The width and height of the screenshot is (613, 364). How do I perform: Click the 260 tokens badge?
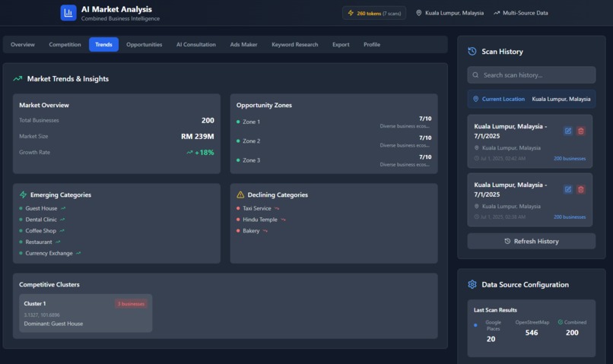[x=374, y=13]
